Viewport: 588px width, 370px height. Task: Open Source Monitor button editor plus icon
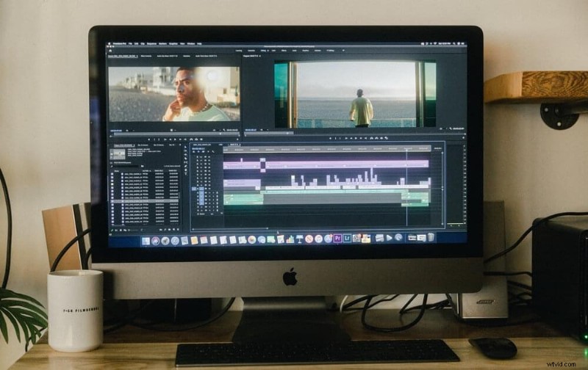(x=237, y=139)
